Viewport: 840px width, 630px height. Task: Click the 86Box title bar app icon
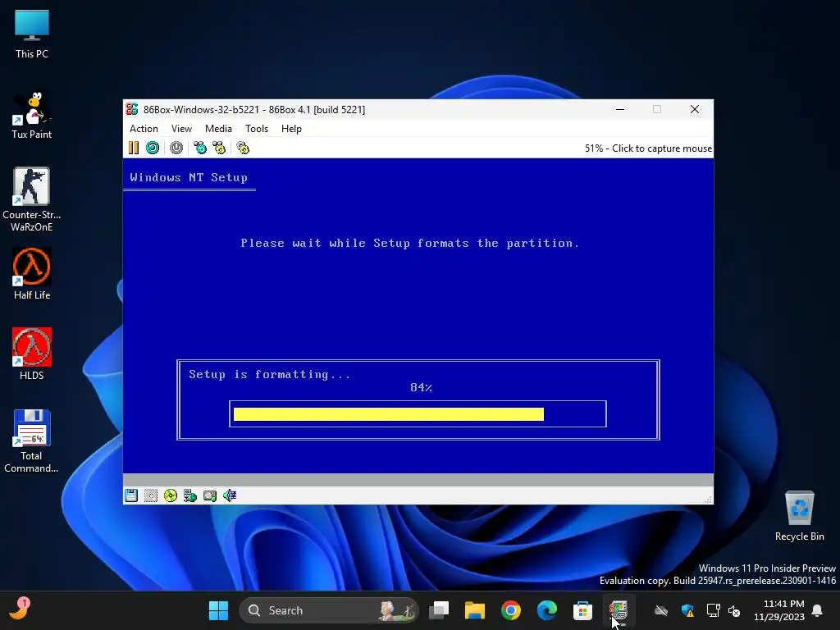coord(132,109)
